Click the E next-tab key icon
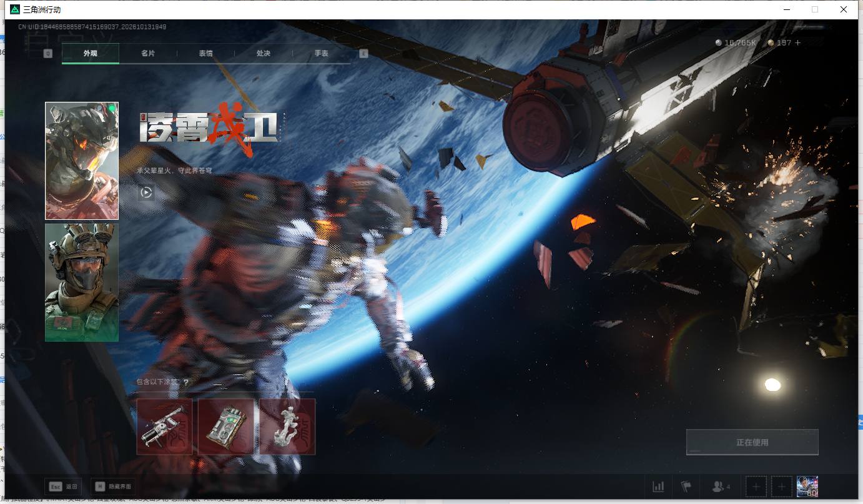 (364, 54)
